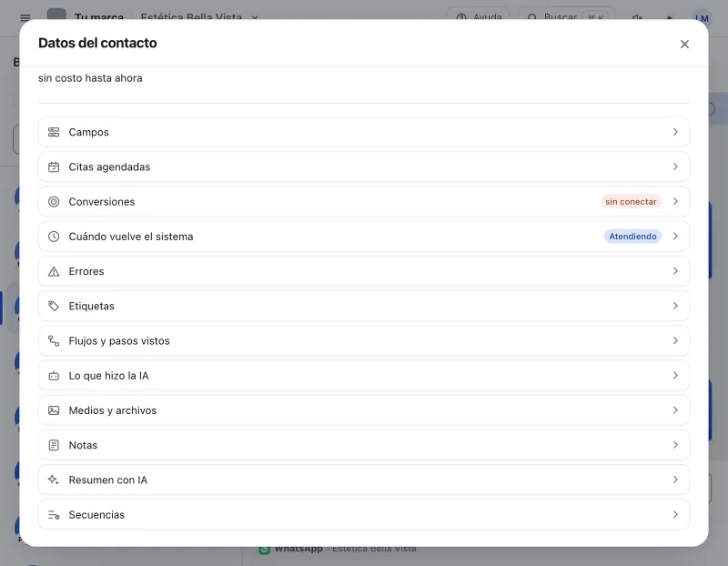Screen dimensions: 728x566
Task: Expand the Resumen con IA chevron
Action: tap(675, 480)
